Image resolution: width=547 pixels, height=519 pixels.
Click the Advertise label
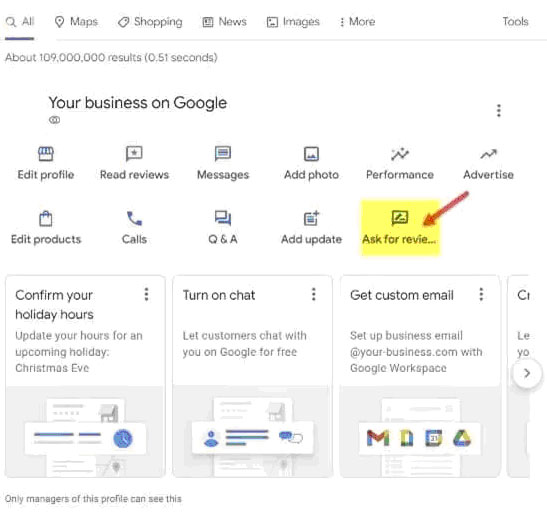(x=488, y=174)
